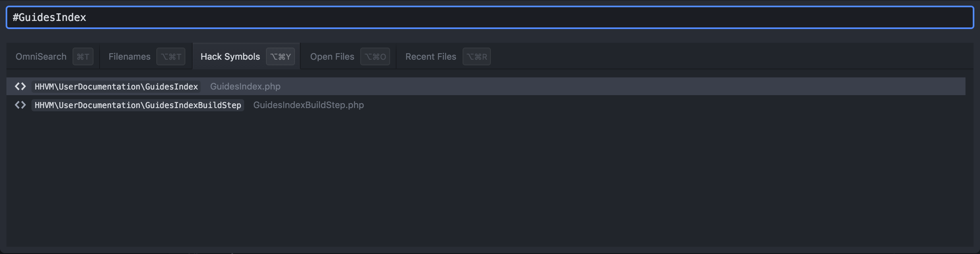The width and height of the screenshot is (980, 254).
Task: Click the ⌘T shortcut badge on OmniSearch
Action: 83,56
